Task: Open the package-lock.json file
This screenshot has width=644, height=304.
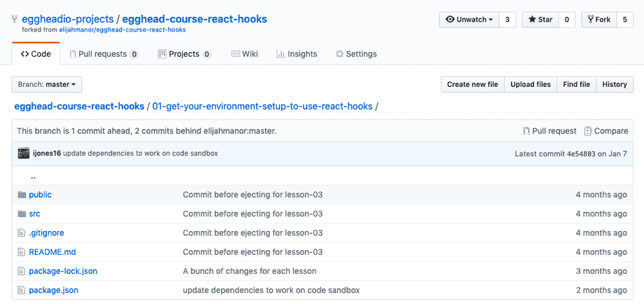Action: tap(63, 271)
